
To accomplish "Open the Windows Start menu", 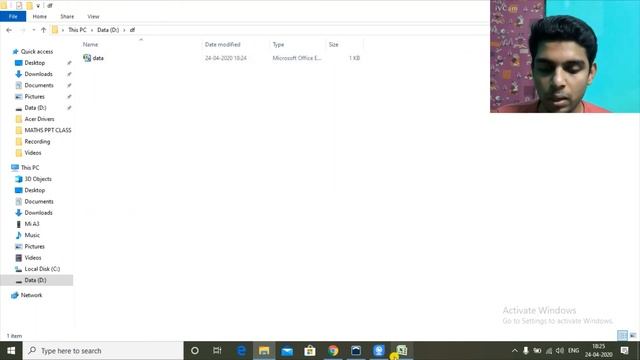I will pyautogui.click(x=11, y=351).
